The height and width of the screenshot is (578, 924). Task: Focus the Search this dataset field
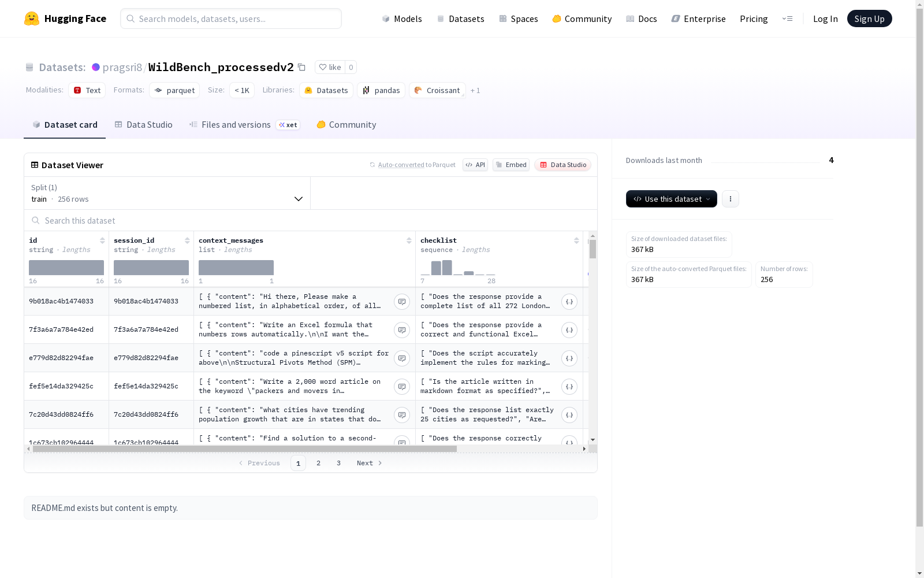coord(311,221)
